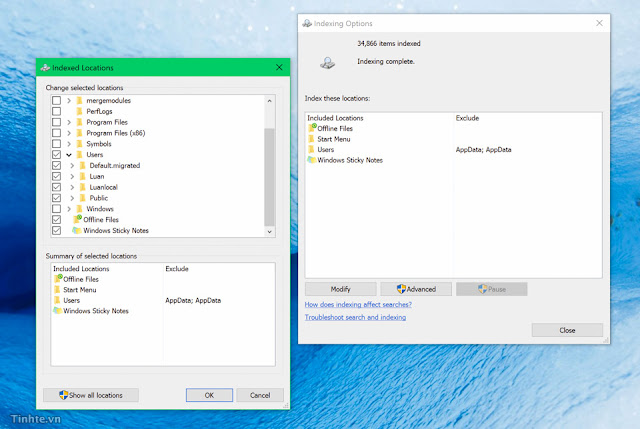640x429 pixels.
Task: Click Offline Files icon in summary list
Action: tap(58, 279)
